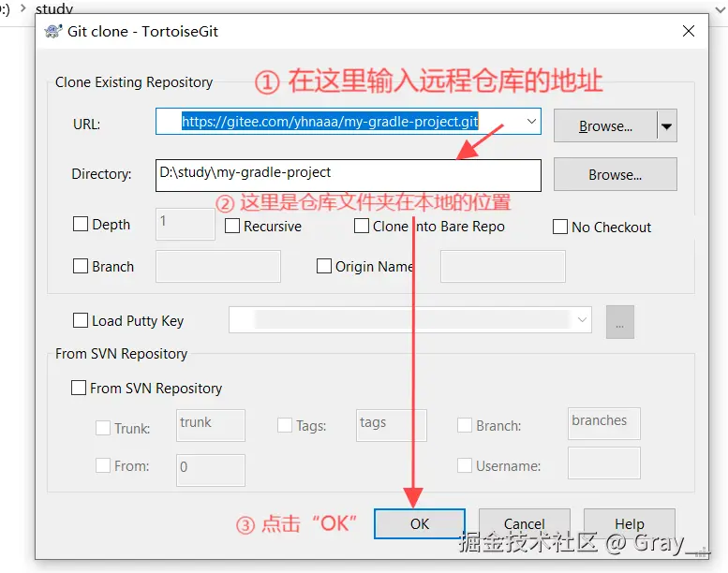
Task: Toggle the From revision checkbox
Action: [x=103, y=465]
